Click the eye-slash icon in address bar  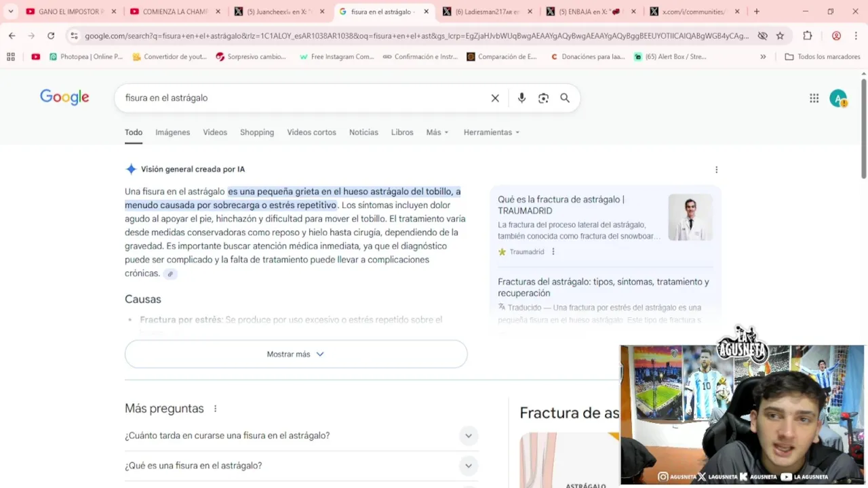(x=763, y=36)
